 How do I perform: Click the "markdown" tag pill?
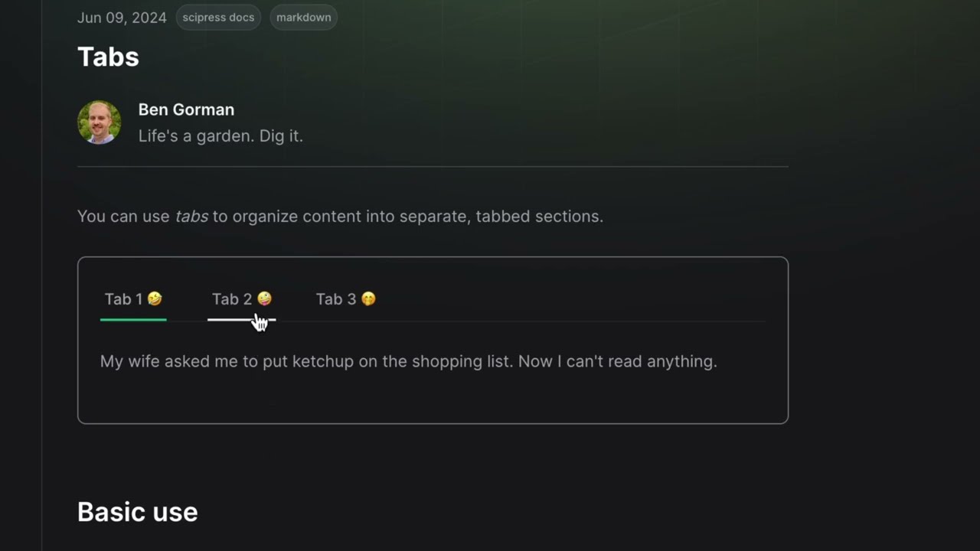[x=304, y=18]
